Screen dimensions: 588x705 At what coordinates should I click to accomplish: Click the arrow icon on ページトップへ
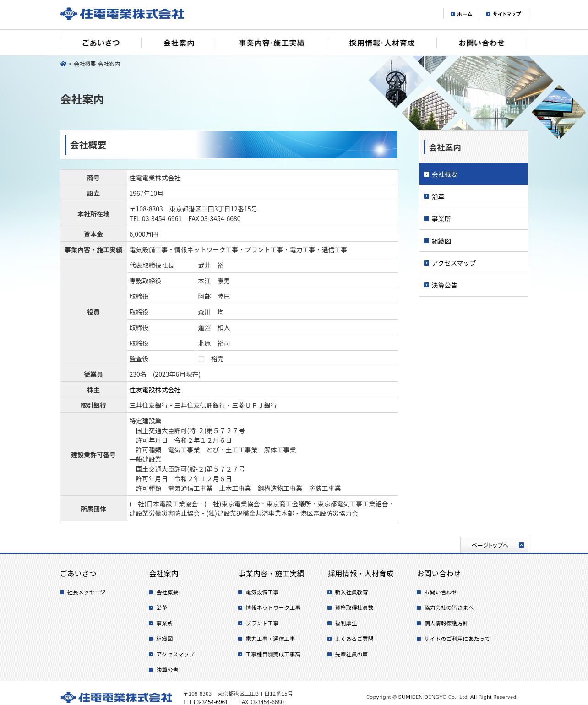point(521,545)
